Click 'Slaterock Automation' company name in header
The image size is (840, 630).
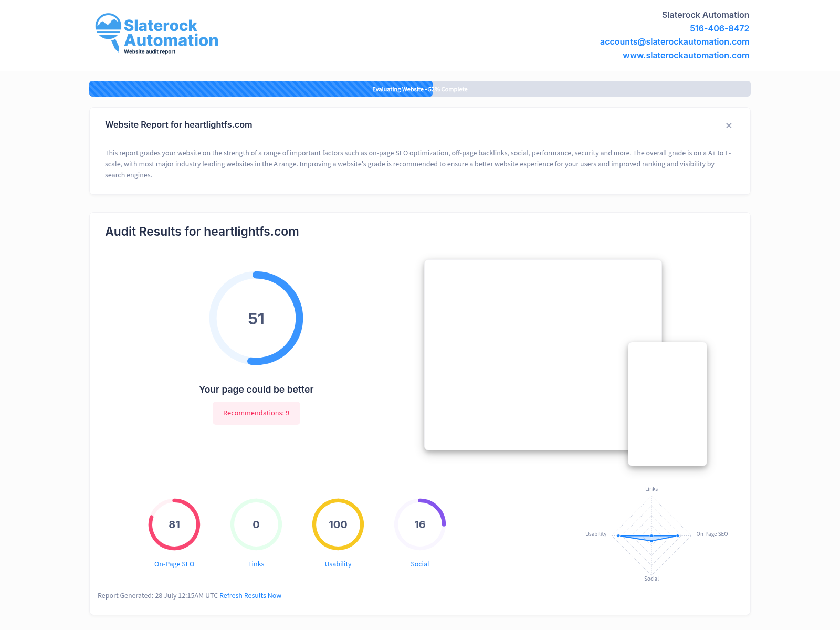(706, 15)
